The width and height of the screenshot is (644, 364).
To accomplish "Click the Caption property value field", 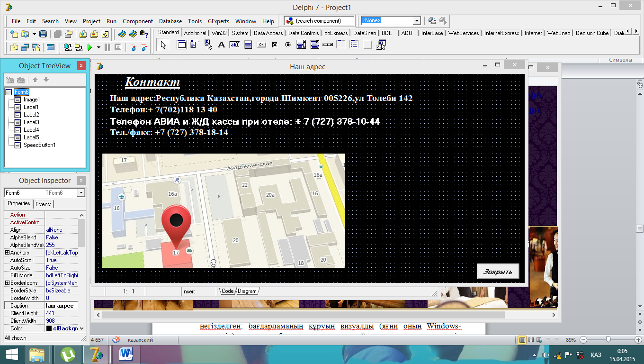I will click(62, 306).
